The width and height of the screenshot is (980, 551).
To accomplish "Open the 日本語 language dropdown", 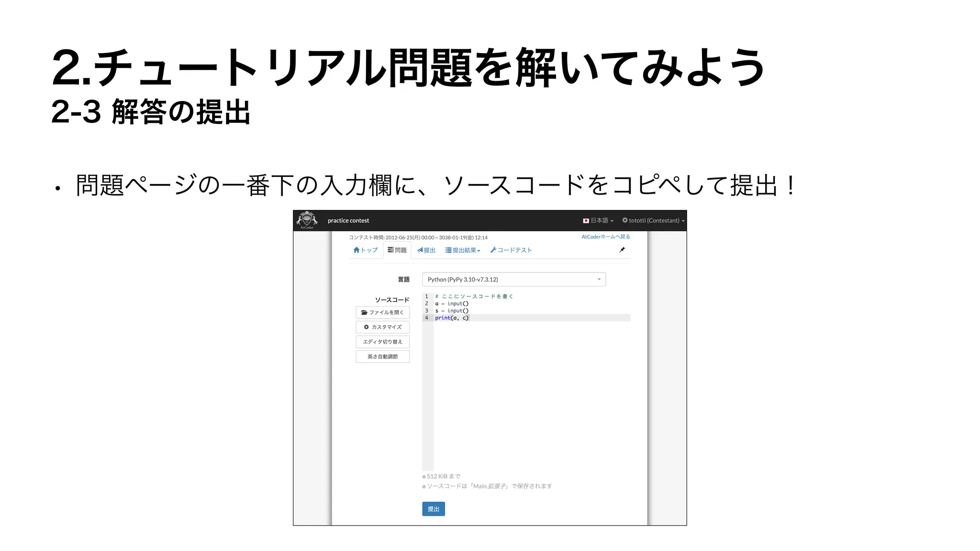I will (x=598, y=220).
